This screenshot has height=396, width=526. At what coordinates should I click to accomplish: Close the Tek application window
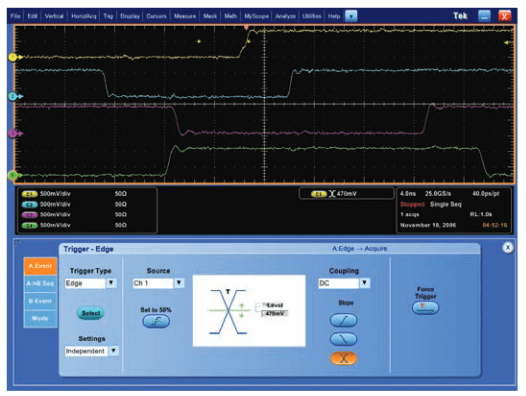point(505,16)
